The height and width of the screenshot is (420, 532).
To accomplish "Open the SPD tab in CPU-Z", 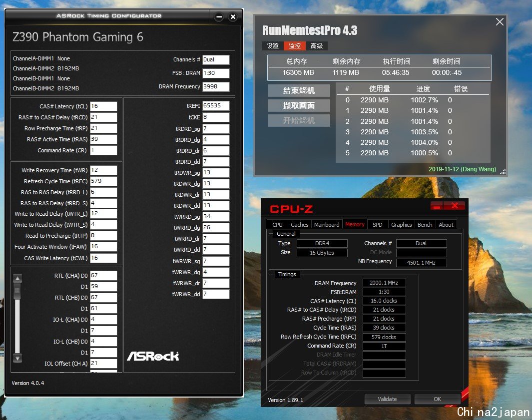I will pyautogui.click(x=377, y=225).
